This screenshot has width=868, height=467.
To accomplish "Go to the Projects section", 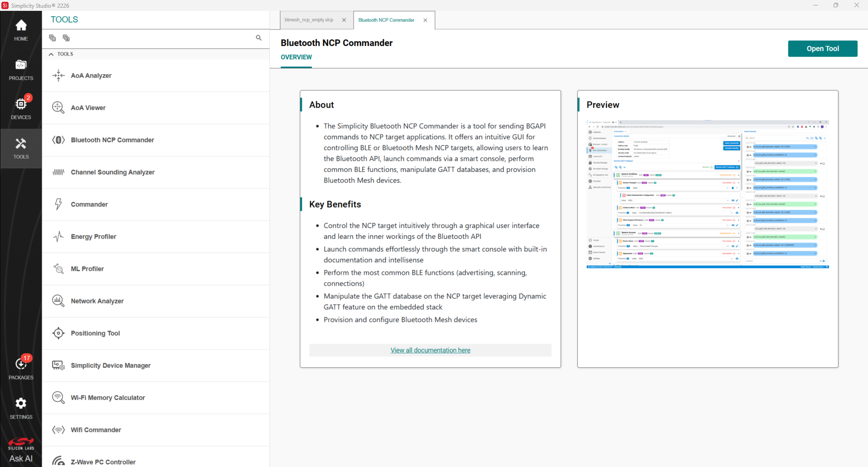I will [21, 70].
